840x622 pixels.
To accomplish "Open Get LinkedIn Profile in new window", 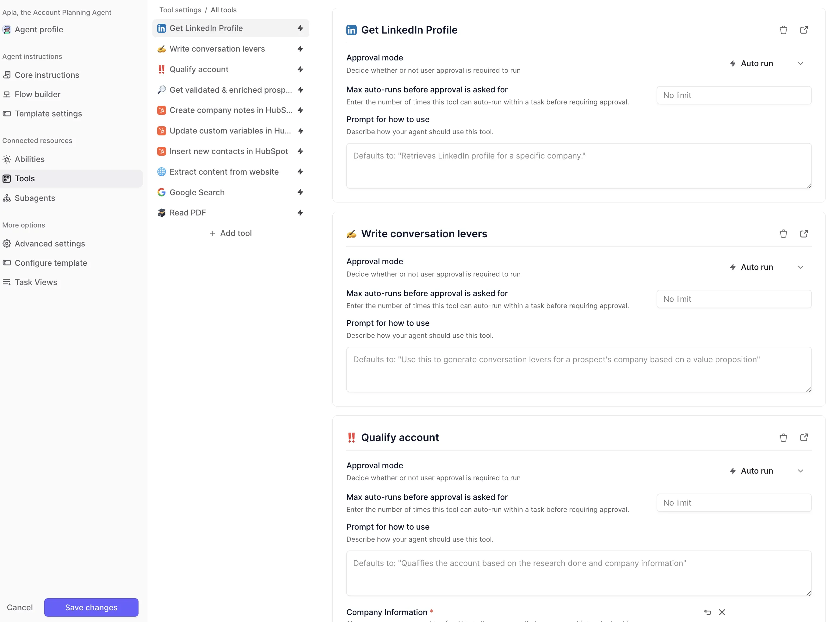I will coord(804,30).
